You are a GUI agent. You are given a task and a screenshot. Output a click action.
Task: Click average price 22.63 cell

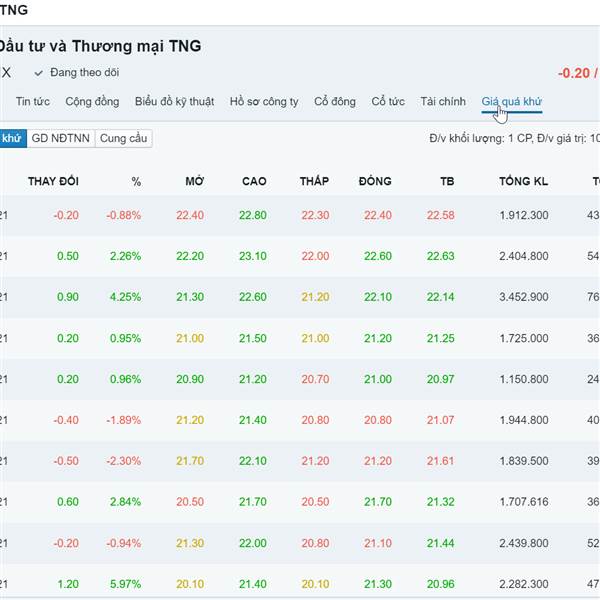tap(440, 256)
